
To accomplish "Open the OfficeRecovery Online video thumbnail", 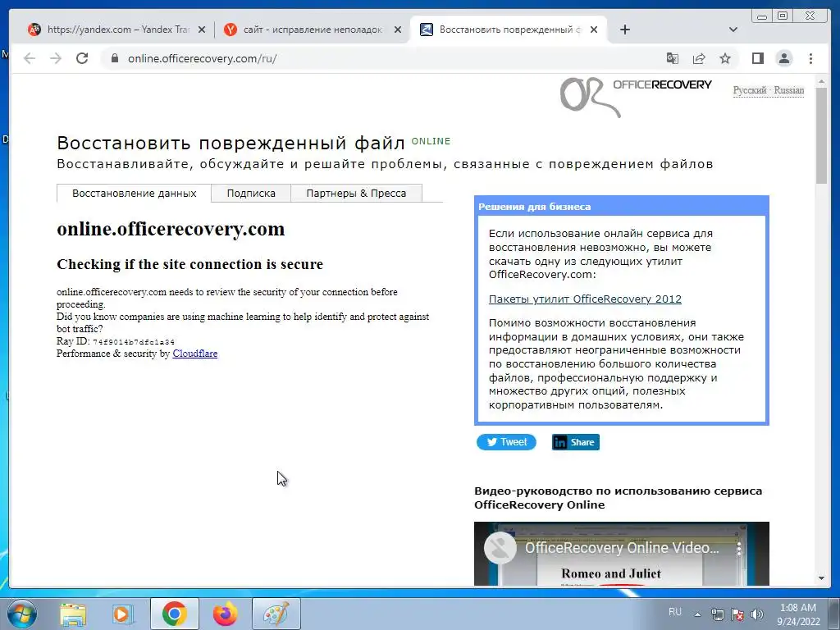I will (x=622, y=554).
